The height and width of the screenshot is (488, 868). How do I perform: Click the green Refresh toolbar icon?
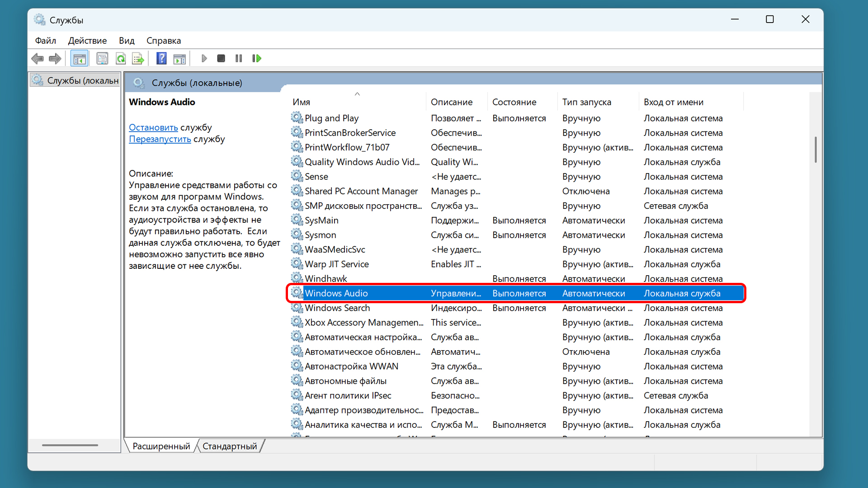(121, 58)
